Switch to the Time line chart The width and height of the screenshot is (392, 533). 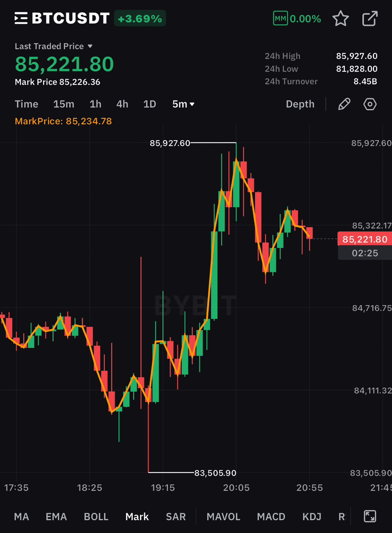point(27,104)
